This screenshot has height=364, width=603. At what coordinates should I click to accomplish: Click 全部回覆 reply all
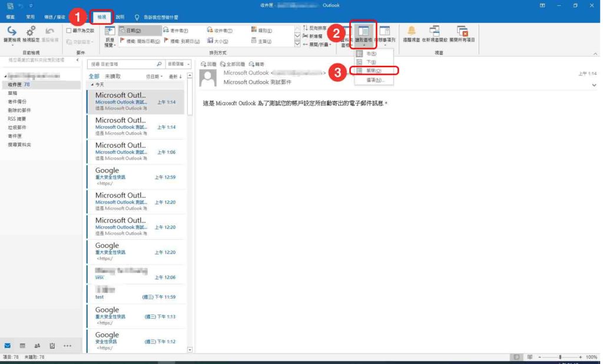[233, 64]
